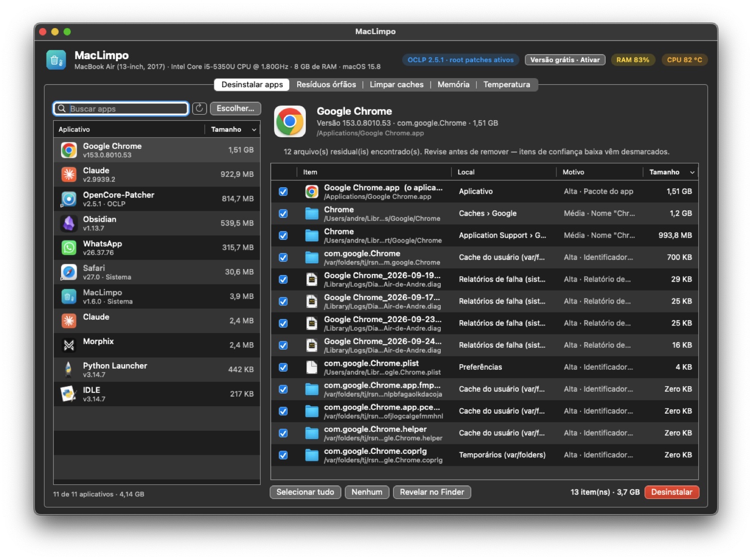Sort app list by Aplicativo column header

pyautogui.click(x=129, y=129)
